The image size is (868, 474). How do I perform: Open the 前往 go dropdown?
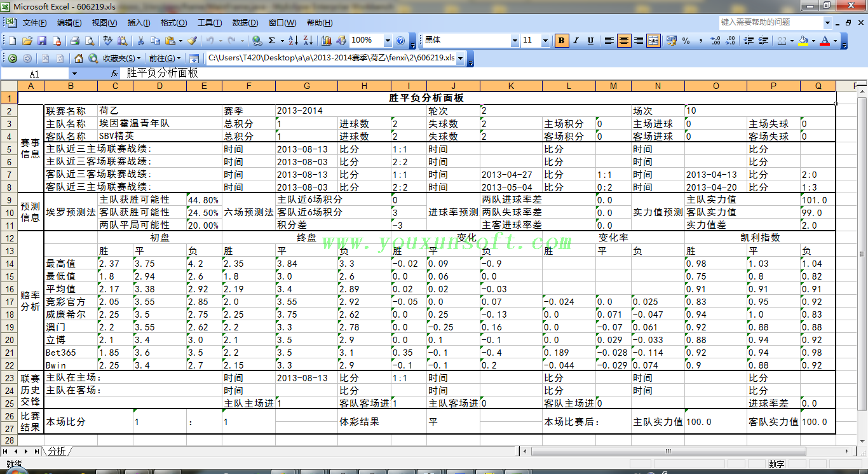click(165, 58)
